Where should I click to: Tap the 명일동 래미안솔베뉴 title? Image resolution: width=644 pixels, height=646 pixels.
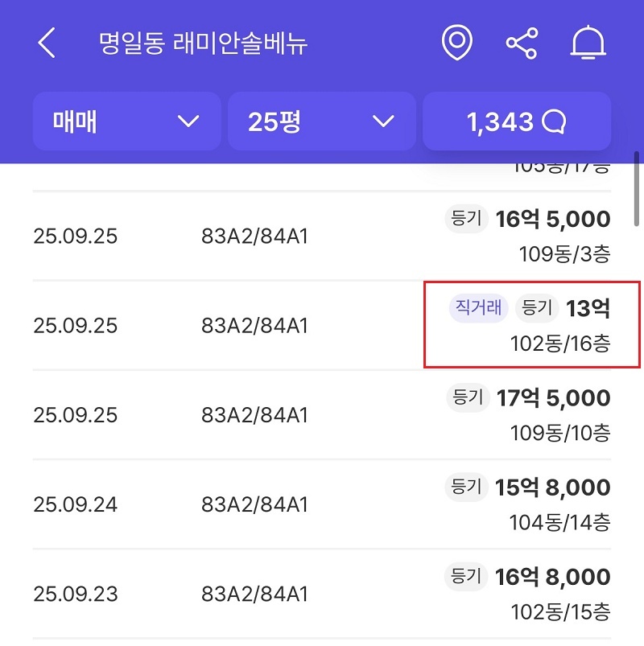coord(204,43)
